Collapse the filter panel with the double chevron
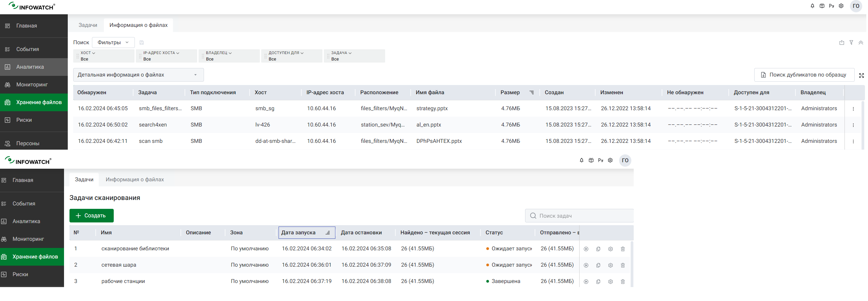The image size is (868, 301). [861, 43]
